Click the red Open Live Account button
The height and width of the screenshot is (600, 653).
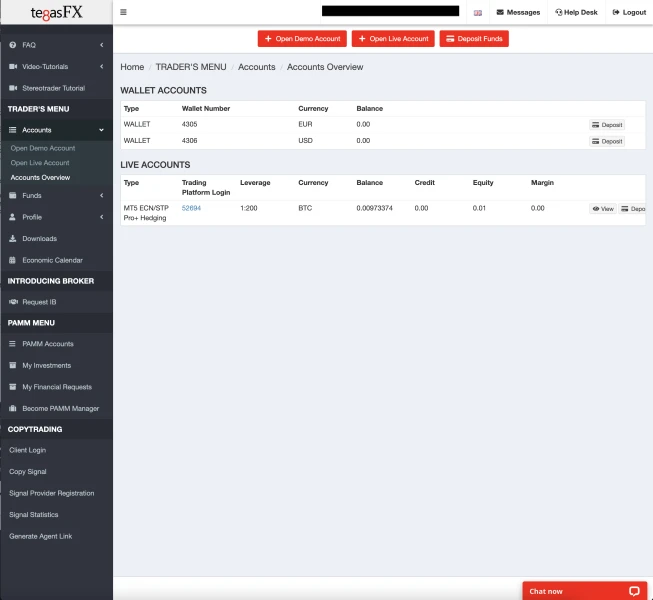393,39
